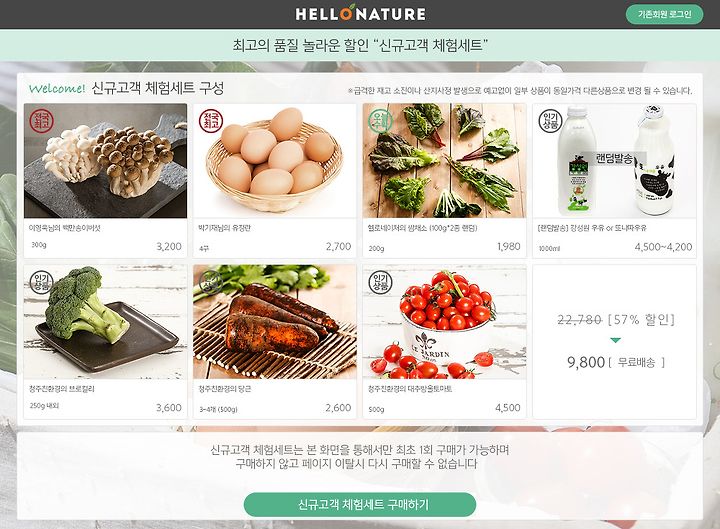Open the egg basket product image

275,161
